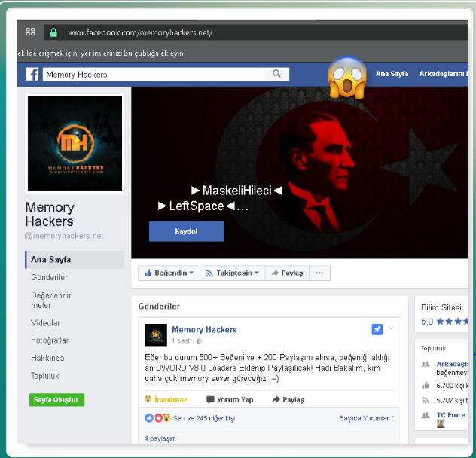The width and height of the screenshot is (476, 458).
Task: Click the post privacy globe icon
Action: click(x=199, y=341)
